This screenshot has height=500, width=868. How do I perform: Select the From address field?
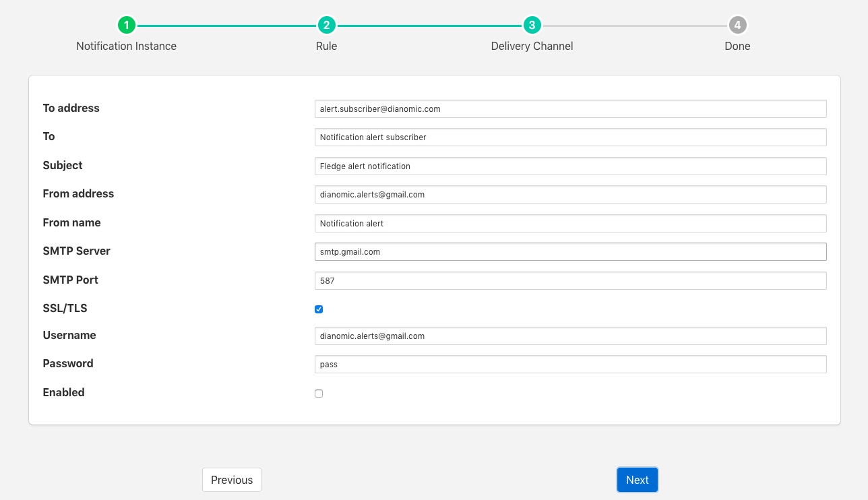tap(570, 195)
